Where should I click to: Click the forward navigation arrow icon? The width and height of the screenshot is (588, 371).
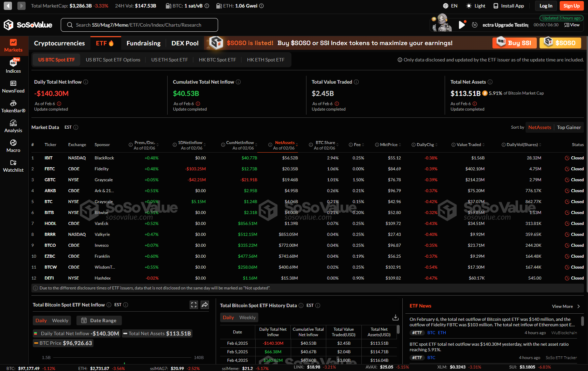tap(21, 6)
